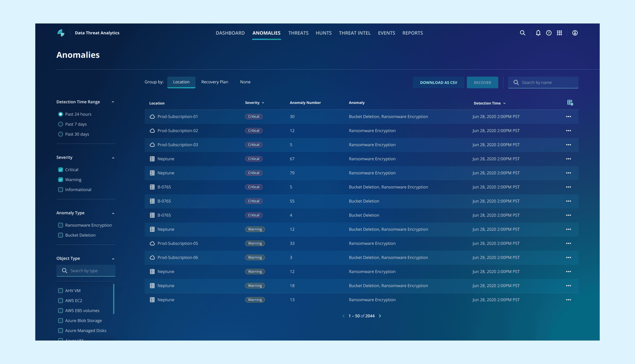Screen dimensions: 635x364
Task: Click the Data Threat Analytics logo
Action: [x=61, y=33]
